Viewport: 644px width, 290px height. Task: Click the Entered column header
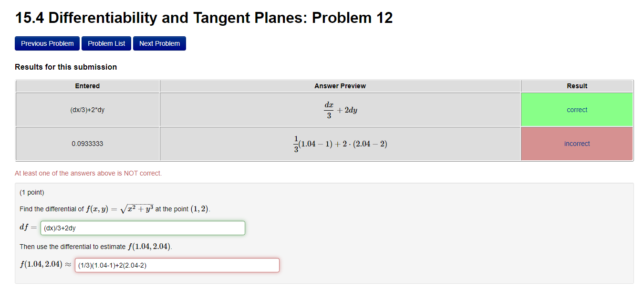87,86
